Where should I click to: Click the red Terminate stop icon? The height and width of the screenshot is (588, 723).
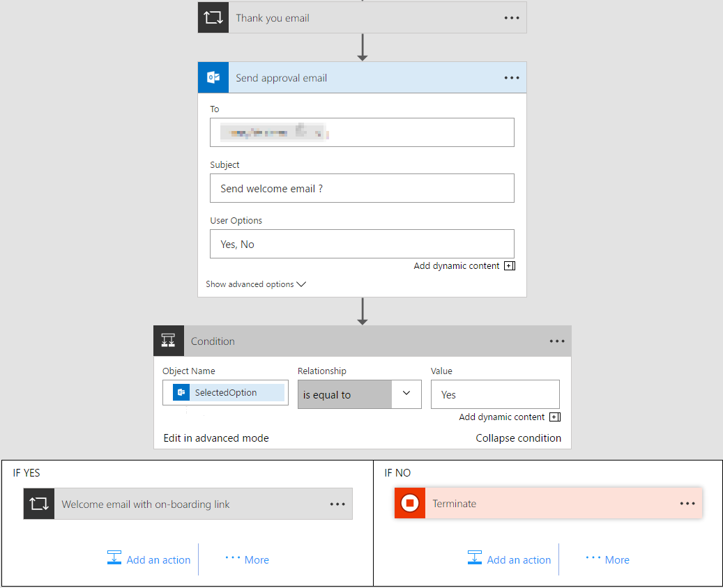pyautogui.click(x=410, y=503)
